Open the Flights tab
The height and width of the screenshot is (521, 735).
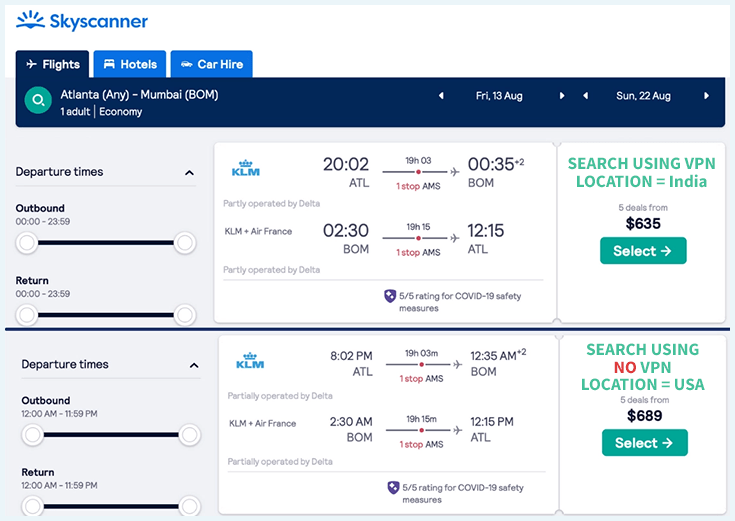[52, 64]
